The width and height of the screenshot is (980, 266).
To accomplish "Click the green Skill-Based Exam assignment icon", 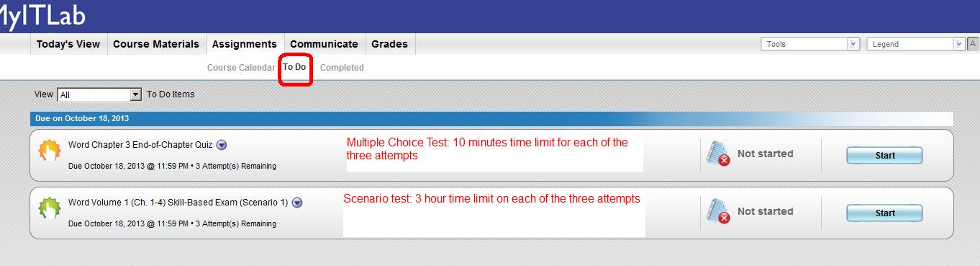I will click(50, 208).
